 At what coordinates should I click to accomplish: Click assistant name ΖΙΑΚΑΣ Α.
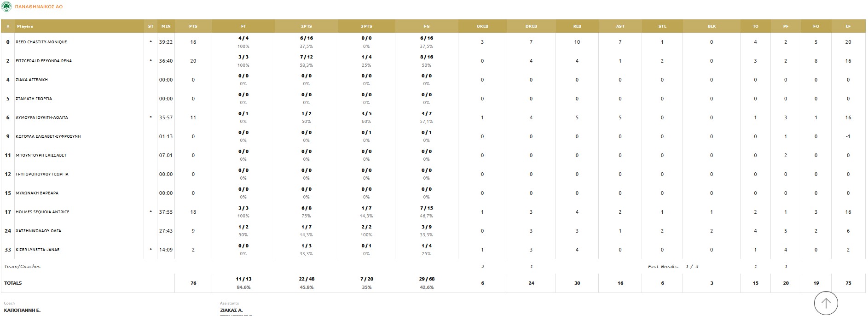[231, 310]
